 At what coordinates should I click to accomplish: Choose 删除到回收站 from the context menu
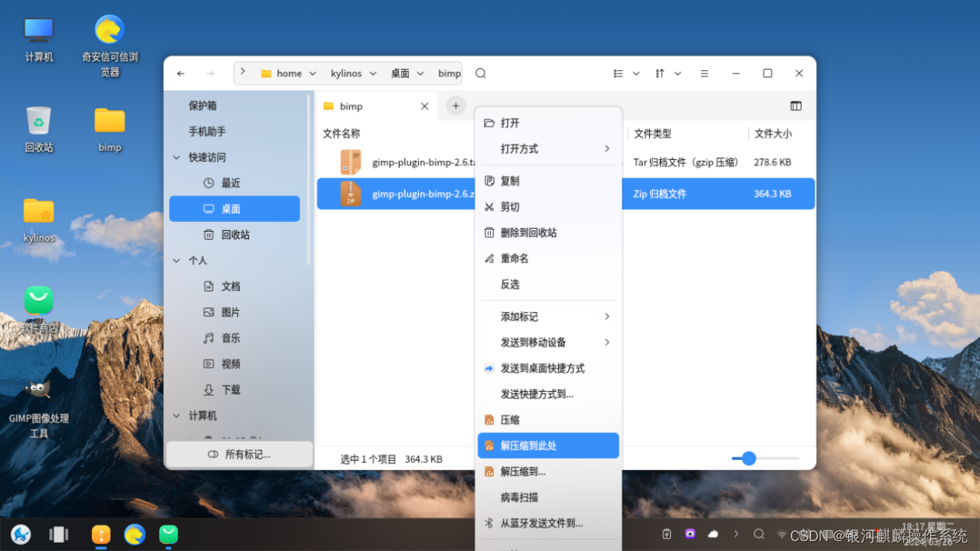pyautogui.click(x=548, y=233)
